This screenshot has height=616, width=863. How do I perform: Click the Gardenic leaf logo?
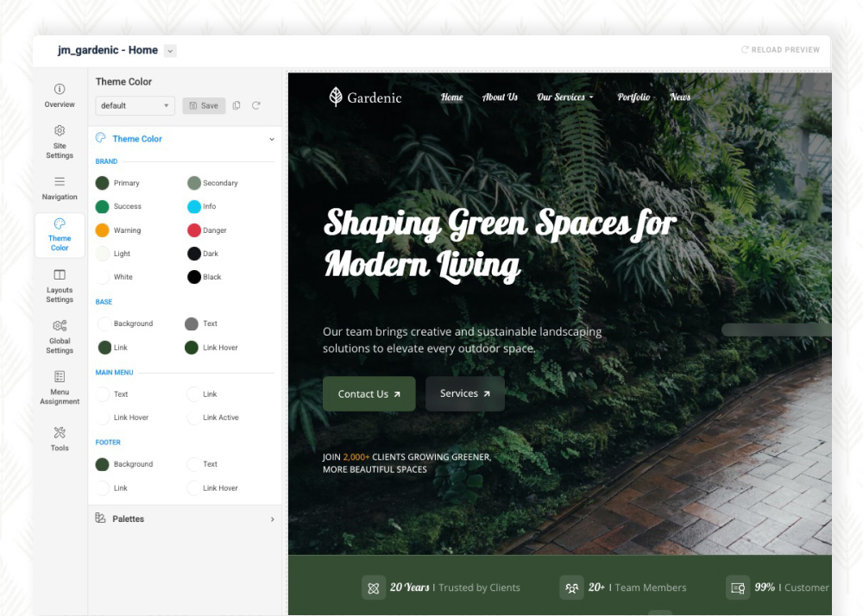pyautogui.click(x=335, y=97)
